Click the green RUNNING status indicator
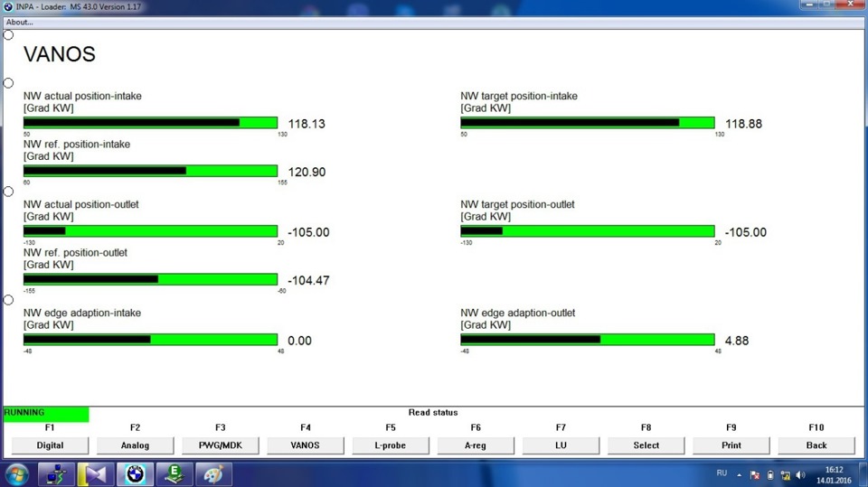868x487 pixels. pyautogui.click(x=46, y=414)
